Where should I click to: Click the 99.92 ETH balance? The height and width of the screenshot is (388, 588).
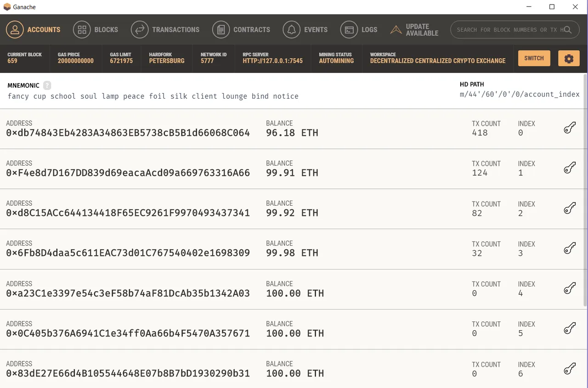(292, 213)
